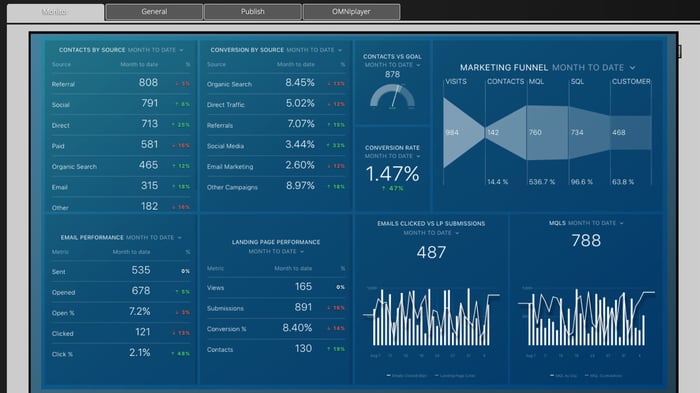The width and height of the screenshot is (700, 393).
Task: Click the MQLs total 788
Action: pyautogui.click(x=586, y=241)
